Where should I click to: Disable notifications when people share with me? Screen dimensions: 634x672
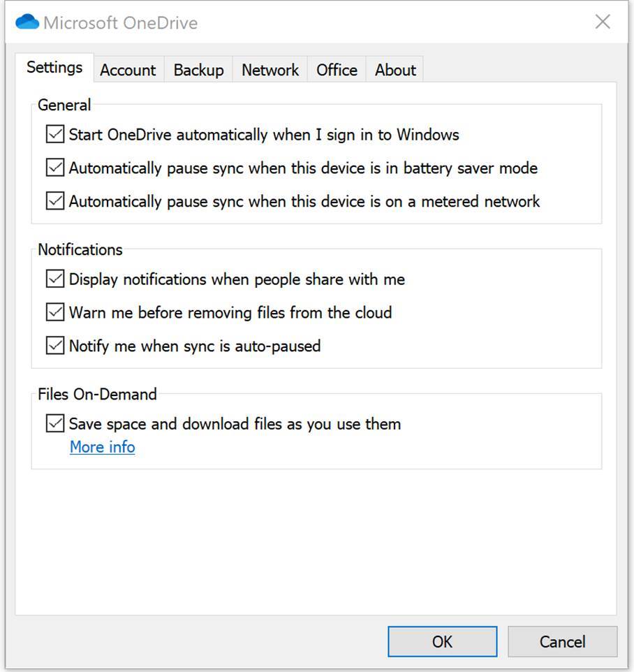55,279
